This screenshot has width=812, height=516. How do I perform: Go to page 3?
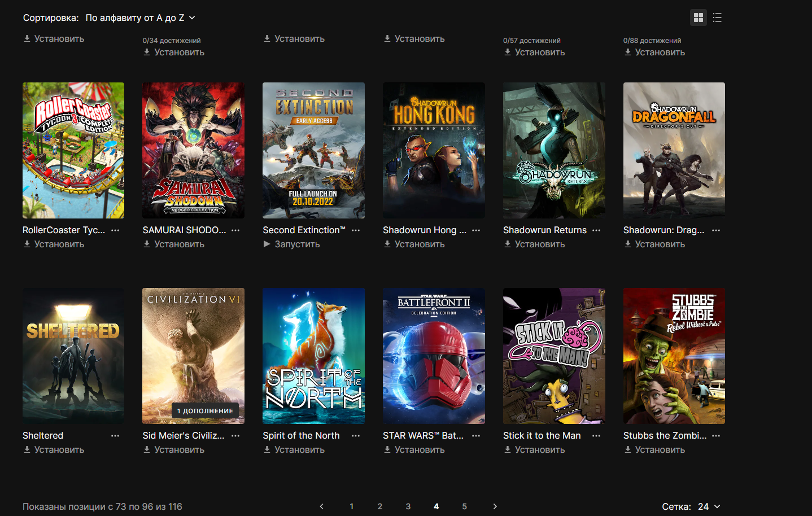tap(408, 506)
